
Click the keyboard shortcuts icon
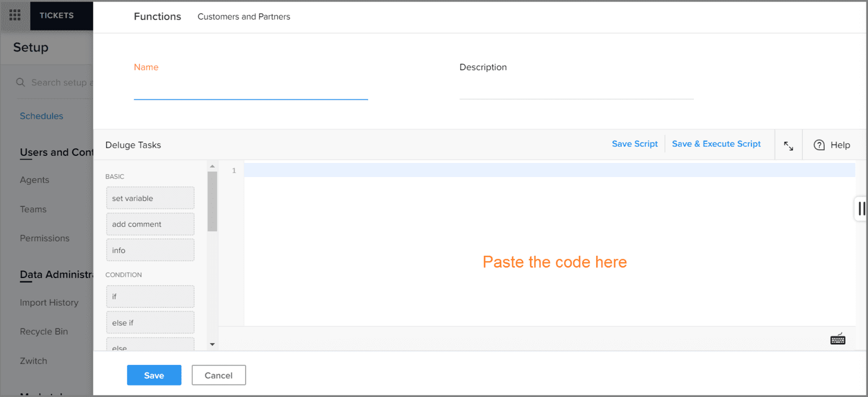pos(838,339)
